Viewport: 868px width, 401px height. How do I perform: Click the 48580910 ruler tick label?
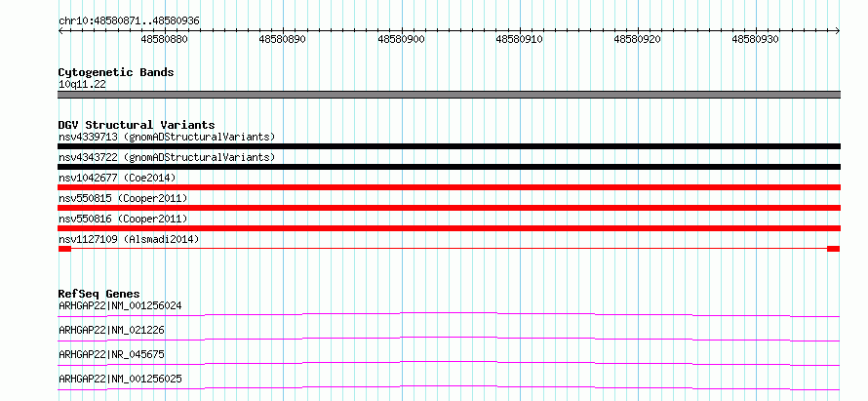(519, 39)
